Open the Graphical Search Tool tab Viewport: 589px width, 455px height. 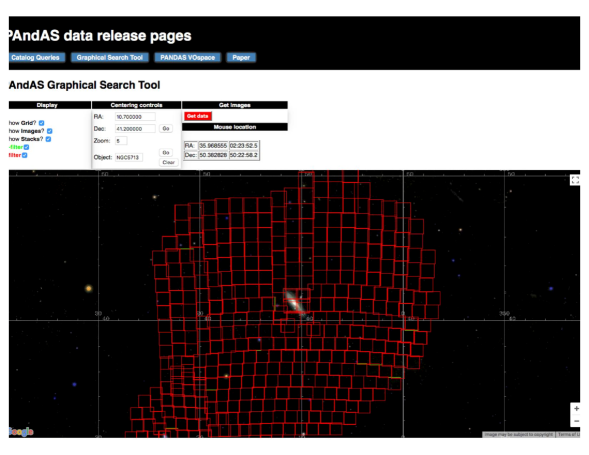[110, 57]
